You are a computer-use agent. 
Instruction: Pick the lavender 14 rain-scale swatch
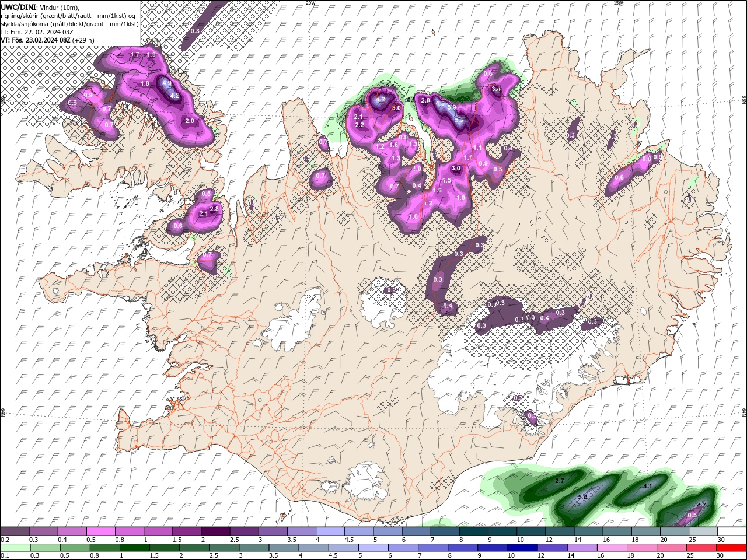[582, 547]
